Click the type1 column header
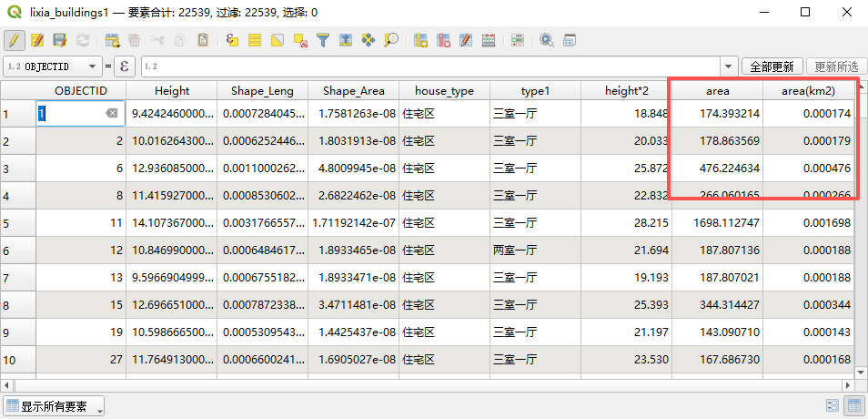The image size is (868, 419). tap(535, 90)
